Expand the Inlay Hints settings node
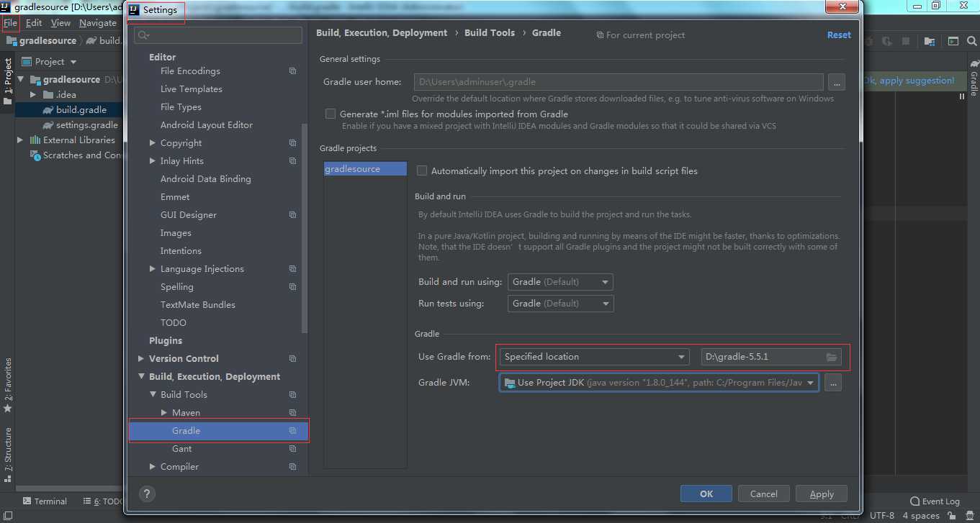This screenshot has height=523, width=980. coord(153,161)
